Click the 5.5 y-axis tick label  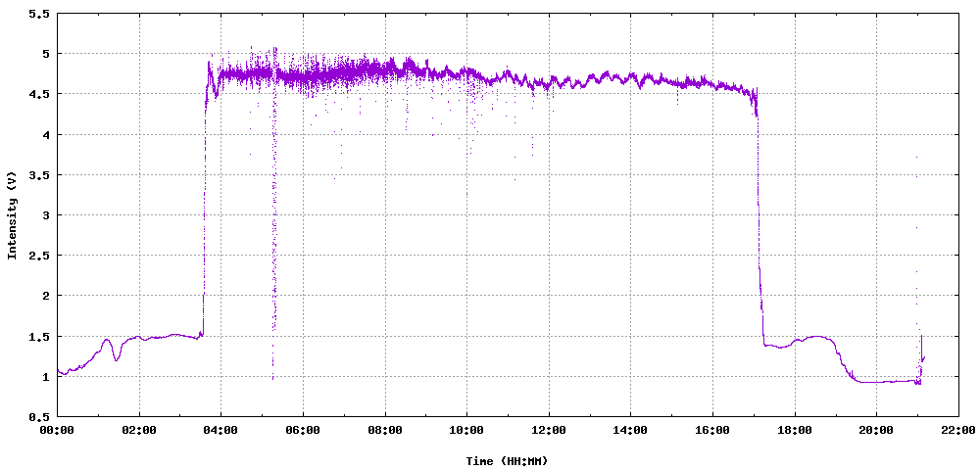39,14
